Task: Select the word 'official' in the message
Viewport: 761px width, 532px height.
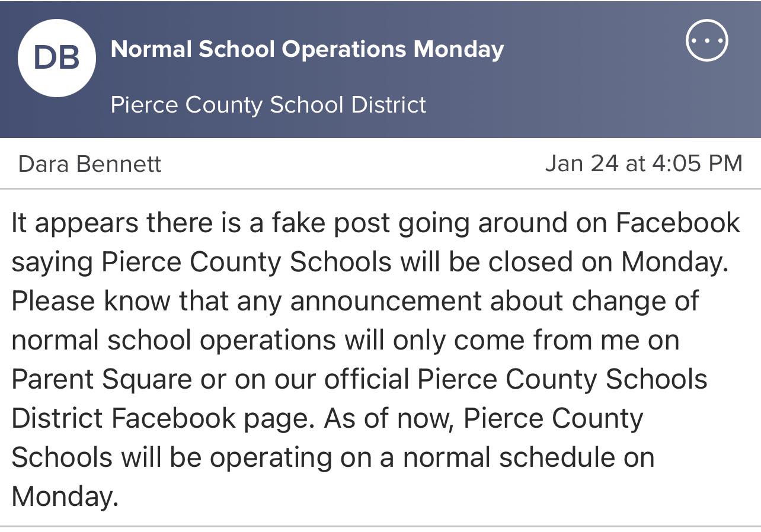Action: (364, 379)
